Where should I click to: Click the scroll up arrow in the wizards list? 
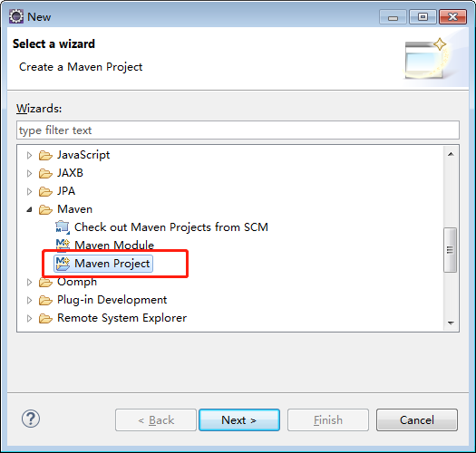point(451,154)
